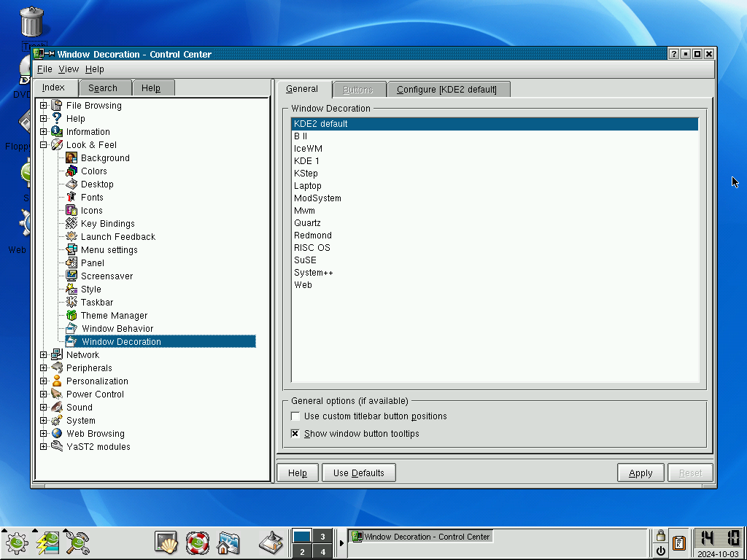
Task: Click the Apply button
Action: tap(640, 472)
